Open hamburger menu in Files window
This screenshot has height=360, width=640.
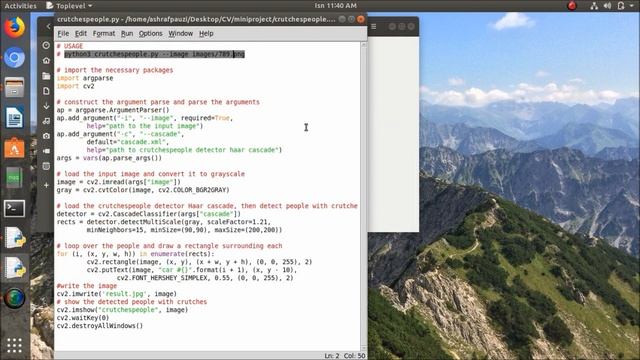(x=373, y=27)
